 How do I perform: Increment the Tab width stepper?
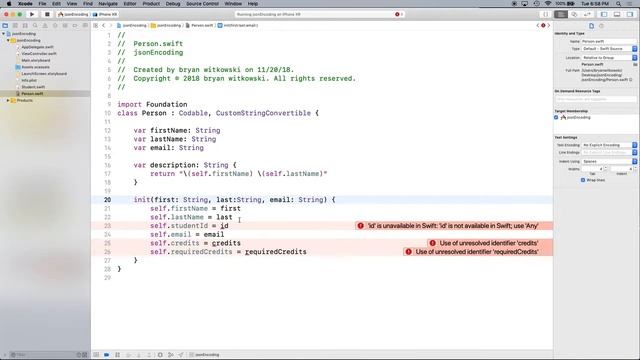tap(605, 167)
